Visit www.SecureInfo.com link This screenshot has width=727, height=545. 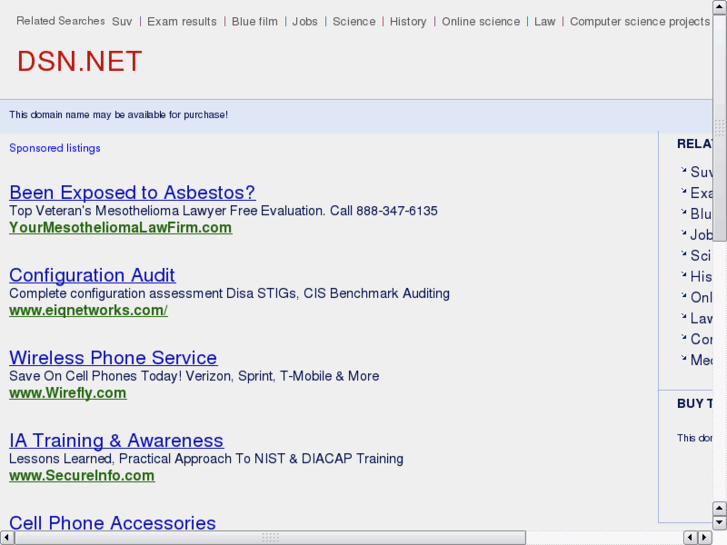(82, 475)
